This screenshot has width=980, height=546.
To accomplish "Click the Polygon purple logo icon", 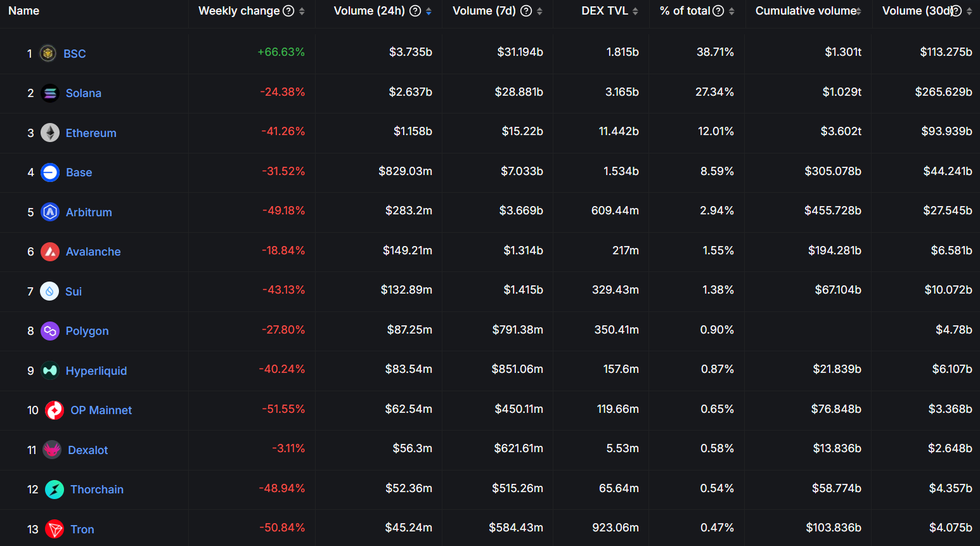I will pos(50,331).
